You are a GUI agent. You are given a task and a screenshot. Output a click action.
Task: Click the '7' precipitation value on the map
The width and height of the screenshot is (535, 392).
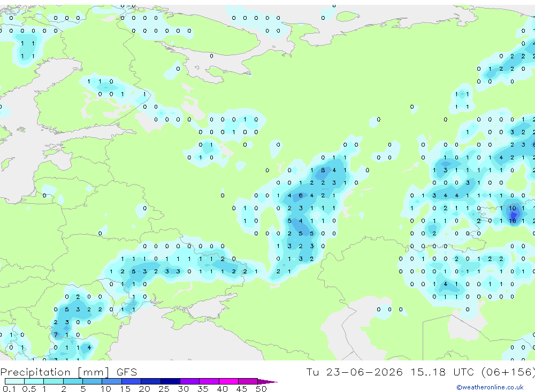coord(56,335)
